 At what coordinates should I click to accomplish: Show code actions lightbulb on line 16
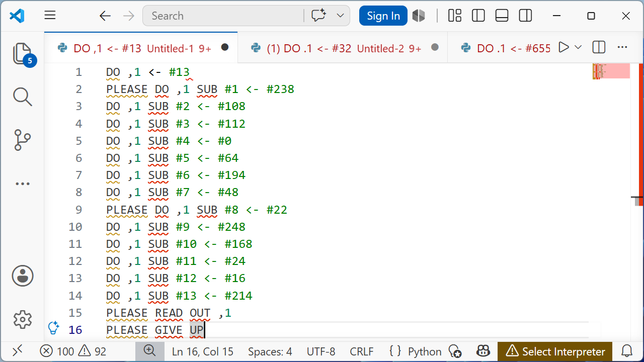pos(53,328)
